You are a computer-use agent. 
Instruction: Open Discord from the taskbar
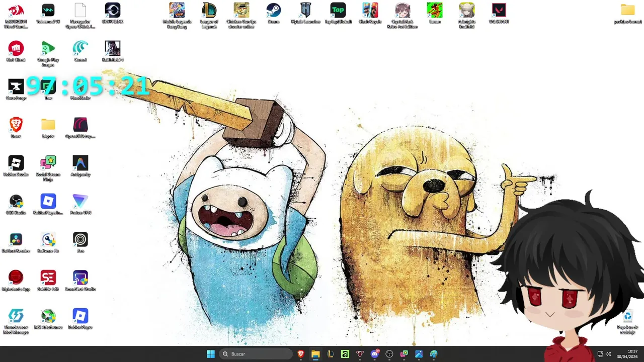pyautogui.click(x=375, y=354)
